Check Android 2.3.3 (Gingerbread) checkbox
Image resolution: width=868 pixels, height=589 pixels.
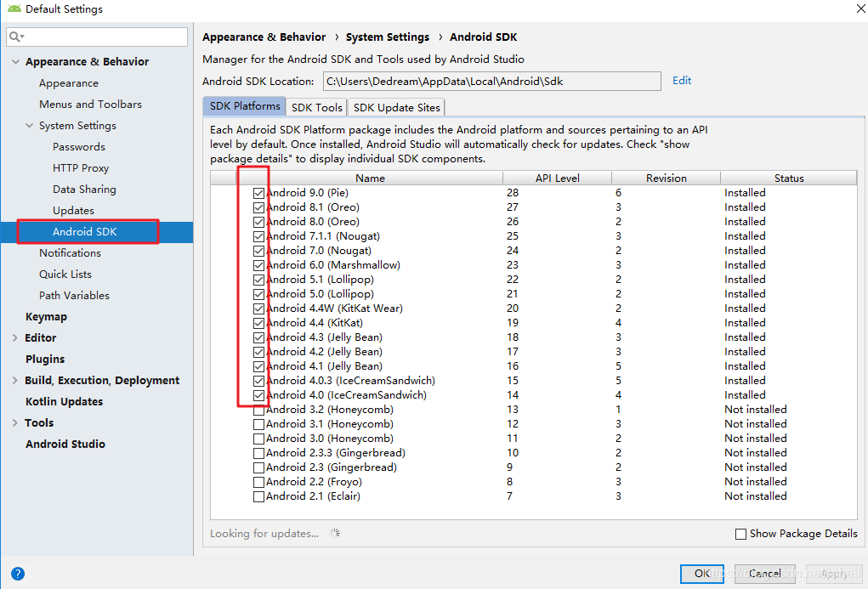[258, 453]
